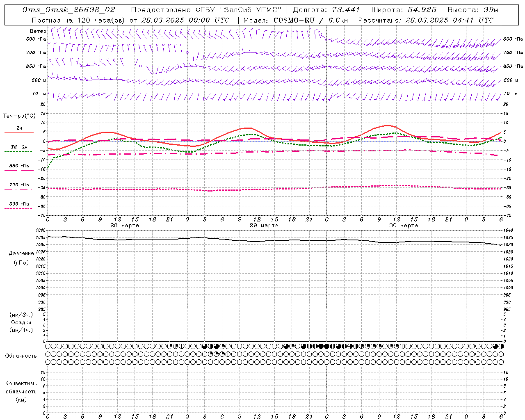Click the station title Oms_Omsk_26698_02
The image size is (525, 420).
[69, 10]
